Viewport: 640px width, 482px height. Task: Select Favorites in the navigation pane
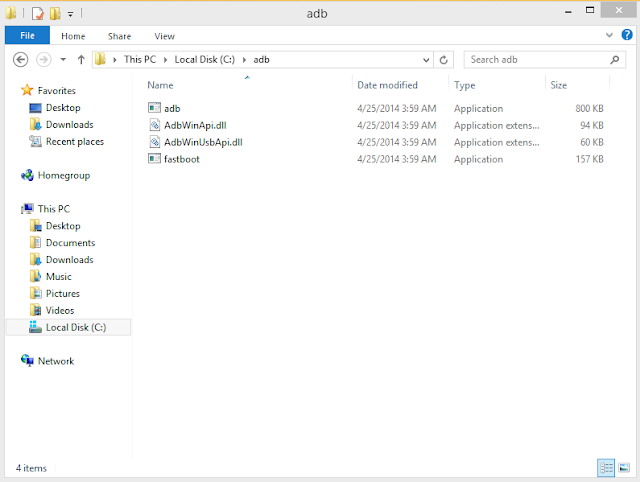(57, 90)
